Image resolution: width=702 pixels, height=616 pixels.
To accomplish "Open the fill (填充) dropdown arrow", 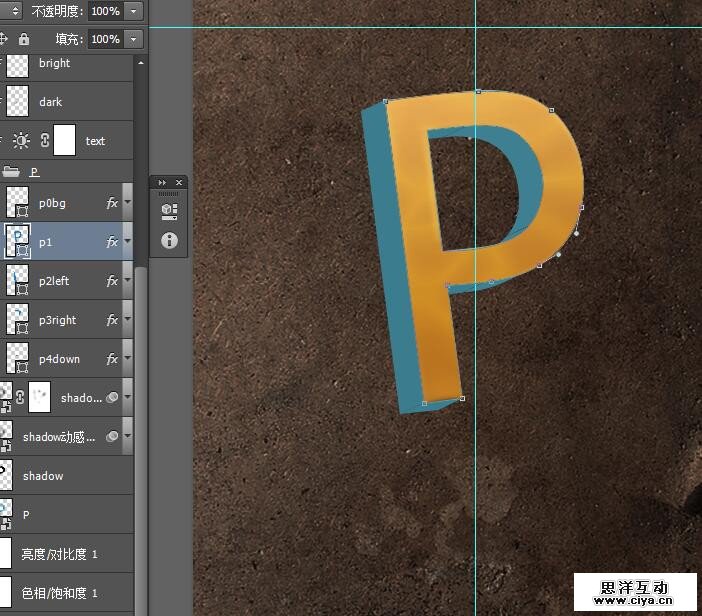I will pyautogui.click(x=135, y=39).
